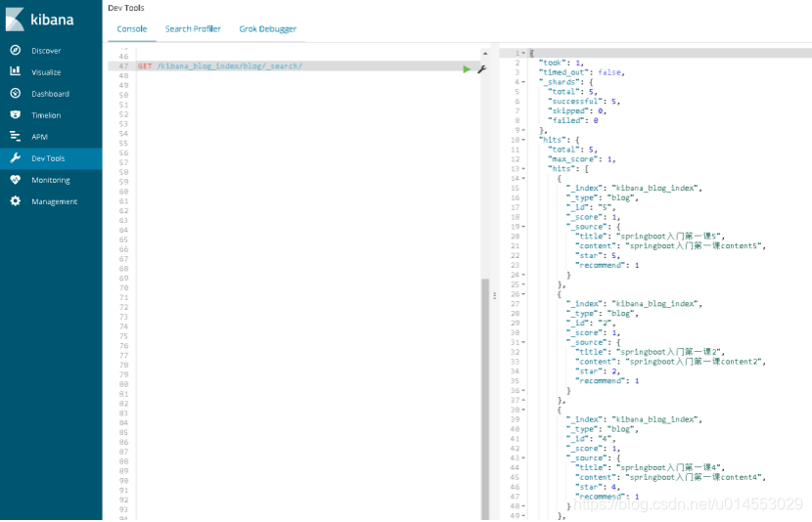Click "max_score": 1 in response
Image resolution: width=812 pixels, height=522 pixels.
click(581, 159)
